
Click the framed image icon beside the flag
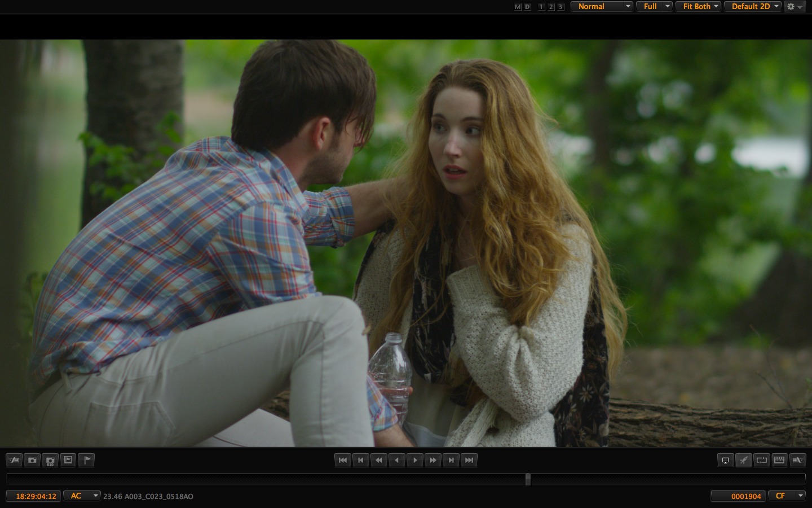tap(68, 461)
